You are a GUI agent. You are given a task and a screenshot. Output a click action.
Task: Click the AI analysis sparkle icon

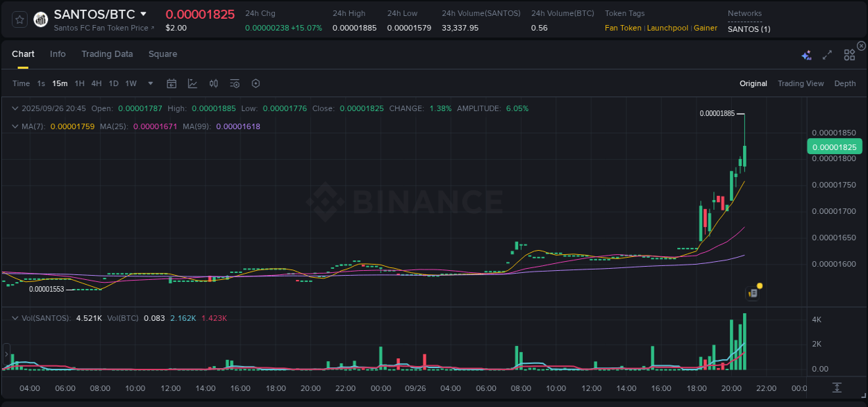[x=806, y=54]
